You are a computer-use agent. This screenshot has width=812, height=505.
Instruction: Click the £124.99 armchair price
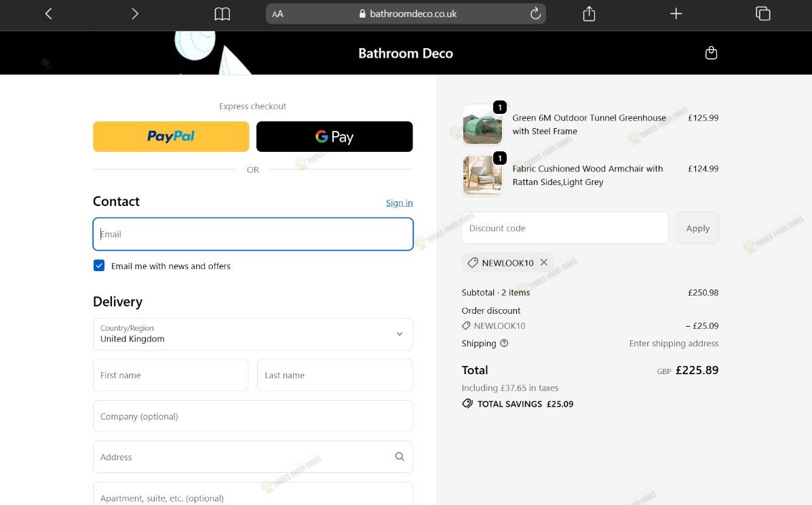coord(703,169)
